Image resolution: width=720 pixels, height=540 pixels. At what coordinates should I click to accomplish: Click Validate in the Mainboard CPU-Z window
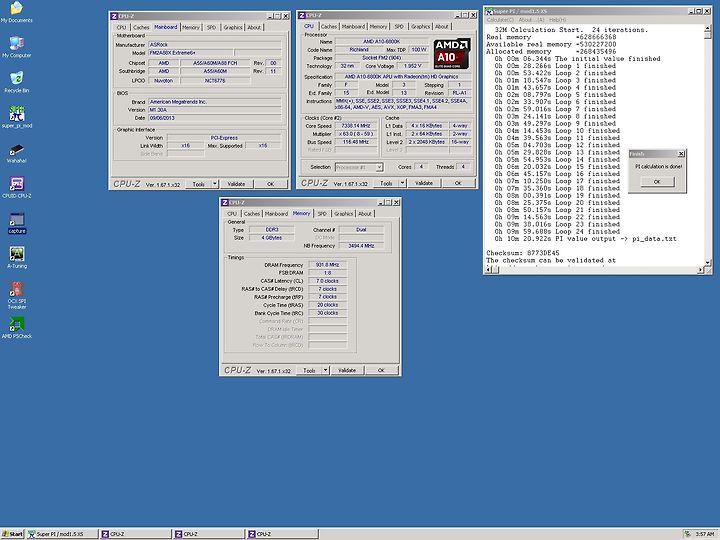[236, 184]
